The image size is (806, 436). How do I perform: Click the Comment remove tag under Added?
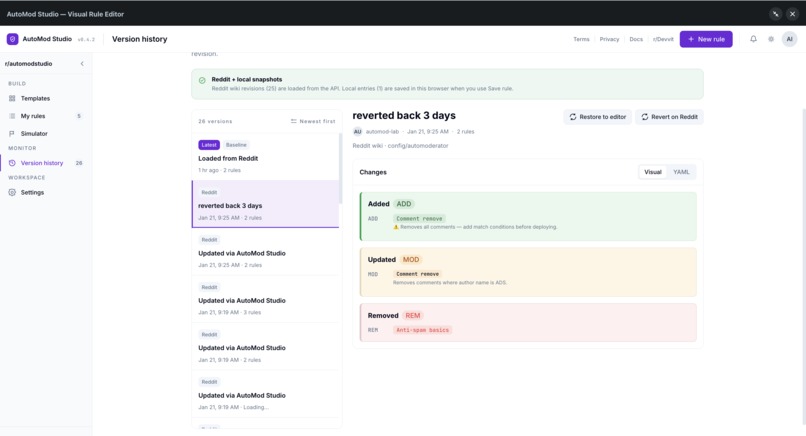pyautogui.click(x=419, y=219)
